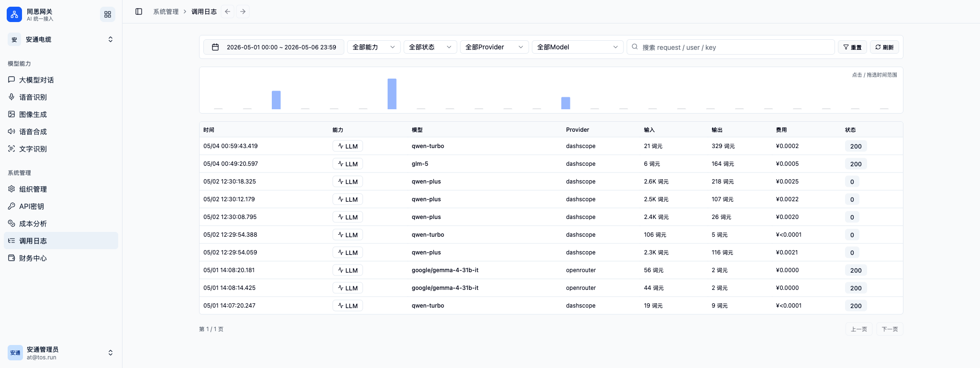The image size is (980, 368).
Task: Toggle sidebar panel icon in top bar
Action: (x=139, y=11)
